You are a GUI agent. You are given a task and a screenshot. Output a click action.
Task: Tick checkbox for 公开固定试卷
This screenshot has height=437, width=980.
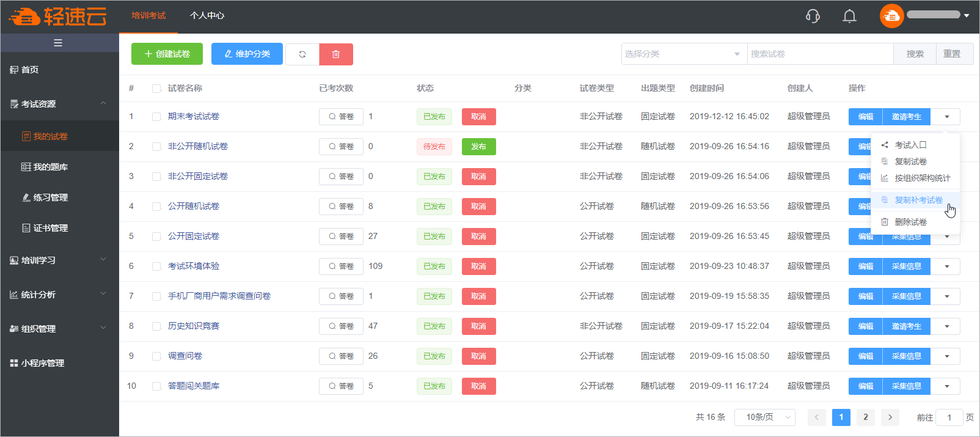[156, 237]
